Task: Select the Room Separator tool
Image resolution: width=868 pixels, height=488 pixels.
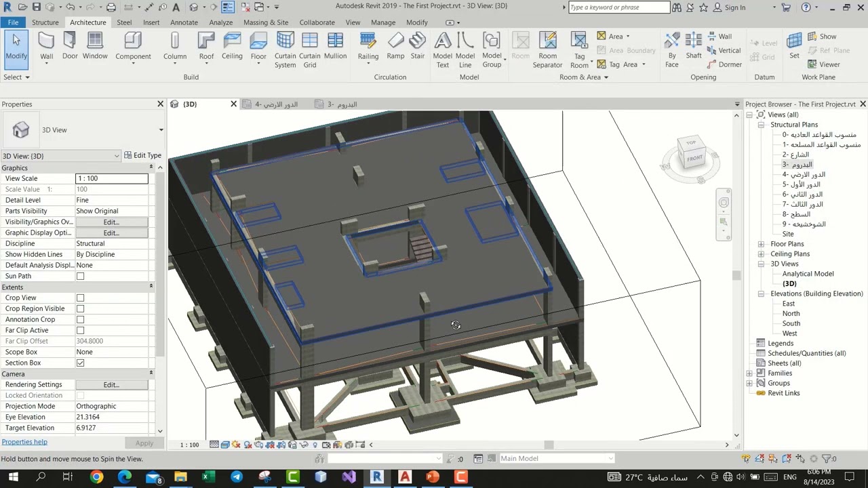Action: tap(547, 50)
